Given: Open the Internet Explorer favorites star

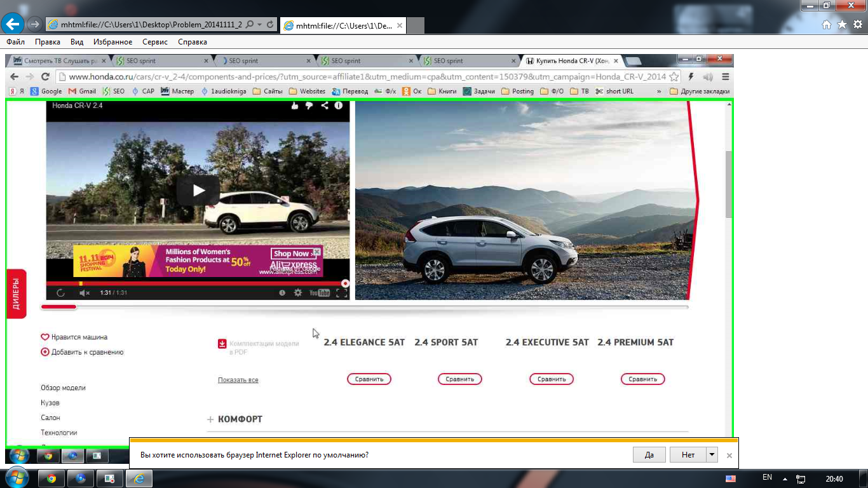Looking at the screenshot, I should pos(842,25).
